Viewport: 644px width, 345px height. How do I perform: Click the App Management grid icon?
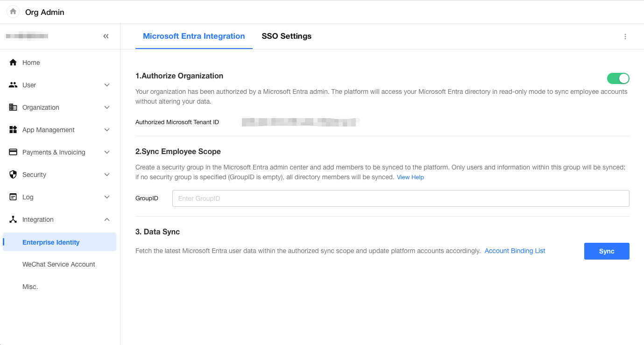(13, 130)
